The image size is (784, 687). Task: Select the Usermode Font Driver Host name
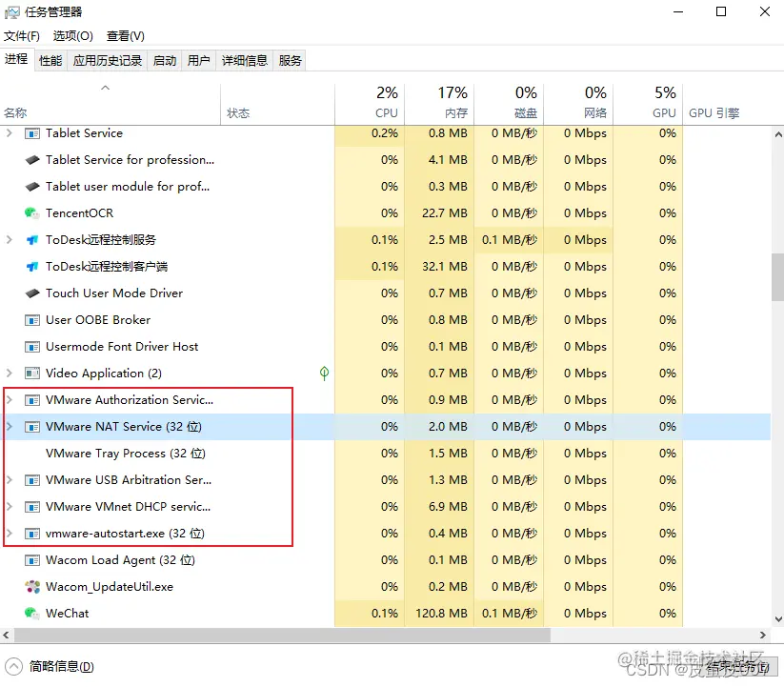pyautogui.click(x=122, y=347)
